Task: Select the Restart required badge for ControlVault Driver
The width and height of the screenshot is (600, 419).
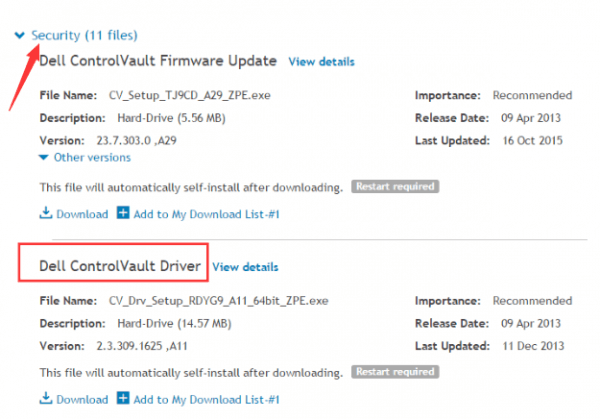Action: [395, 372]
